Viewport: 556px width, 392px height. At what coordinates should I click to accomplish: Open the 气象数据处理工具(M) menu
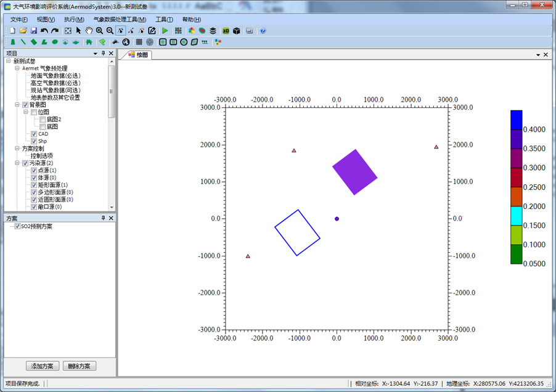click(120, 20)
